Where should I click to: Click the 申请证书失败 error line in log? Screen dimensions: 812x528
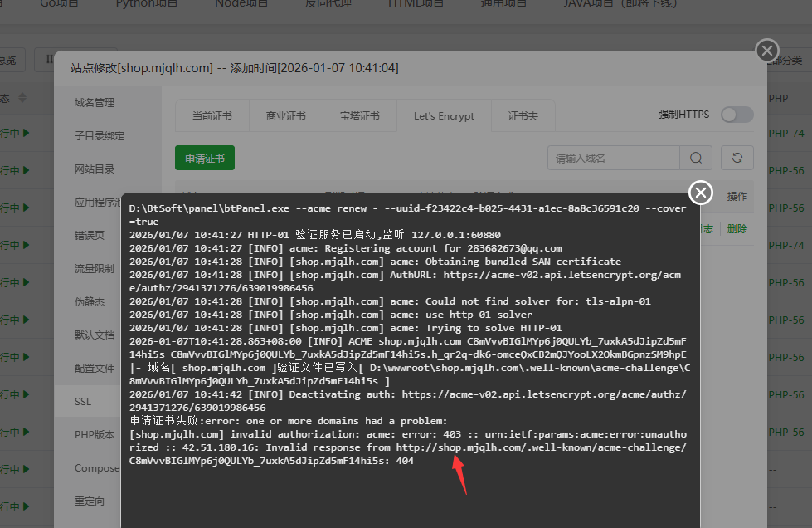click(288, 421)
